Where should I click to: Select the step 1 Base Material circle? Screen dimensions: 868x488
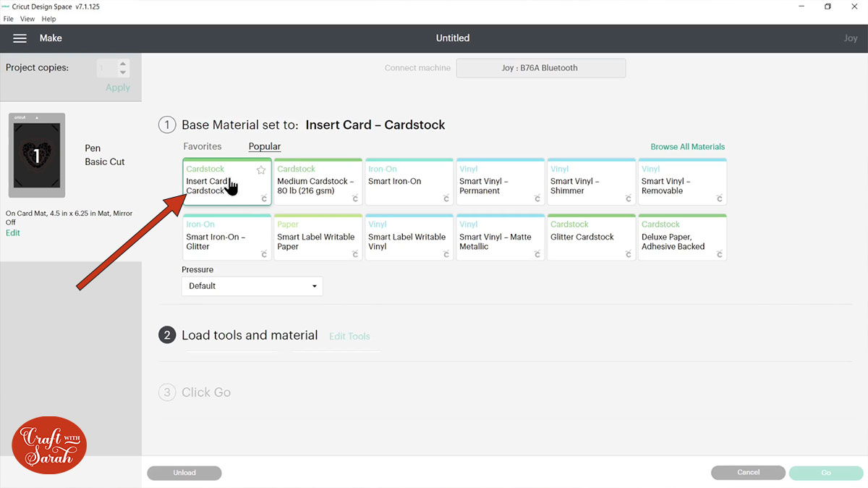pyautogui.click(x=167, y=125)
